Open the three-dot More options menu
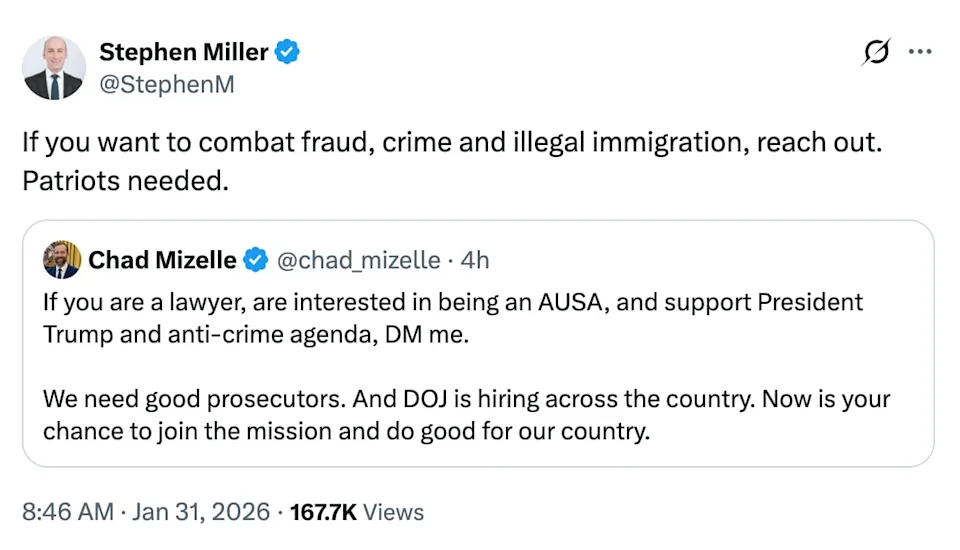The width and height of the screenshot is (960, 550). 919,53
